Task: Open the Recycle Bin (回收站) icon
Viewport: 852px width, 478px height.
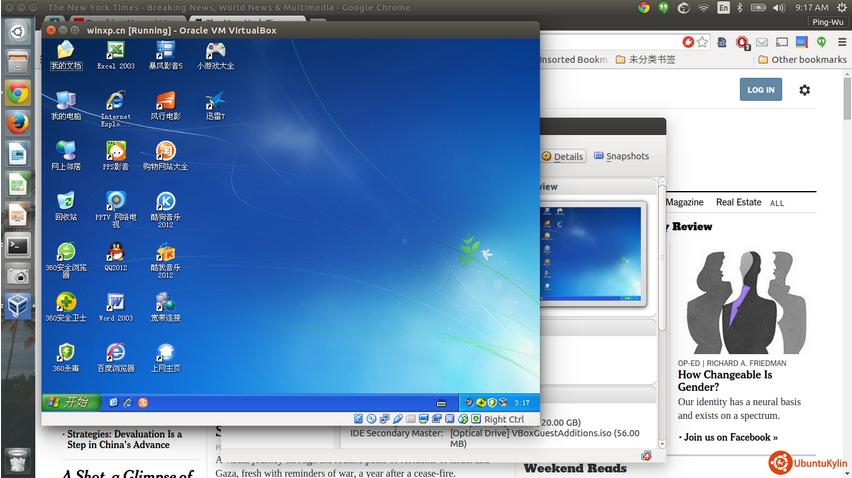Action: tap(66, 202)
